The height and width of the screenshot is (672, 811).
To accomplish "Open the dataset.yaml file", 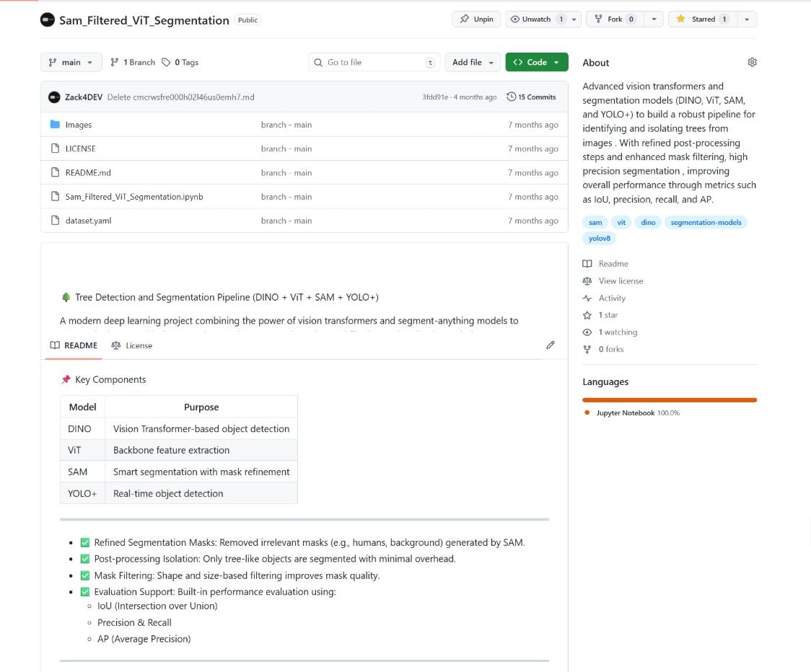I will [88, 221].
